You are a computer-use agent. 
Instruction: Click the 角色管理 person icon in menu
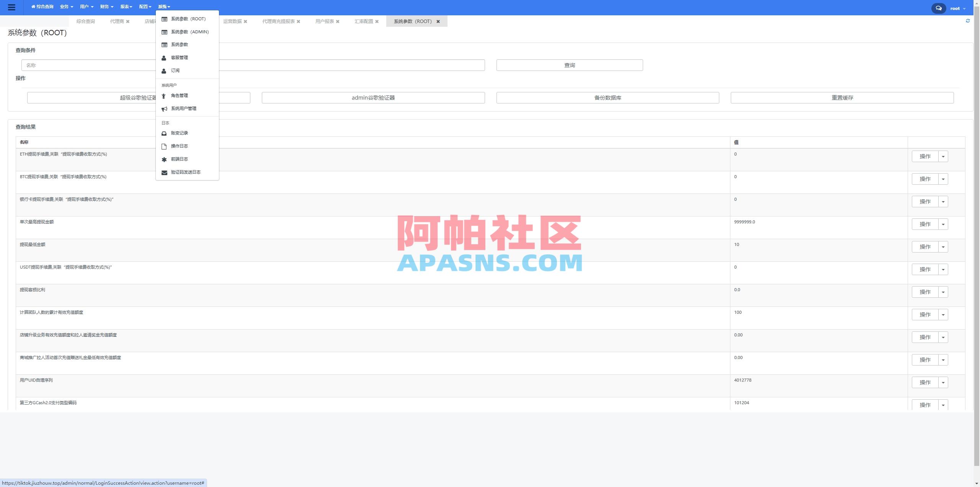tap(164, 95)
